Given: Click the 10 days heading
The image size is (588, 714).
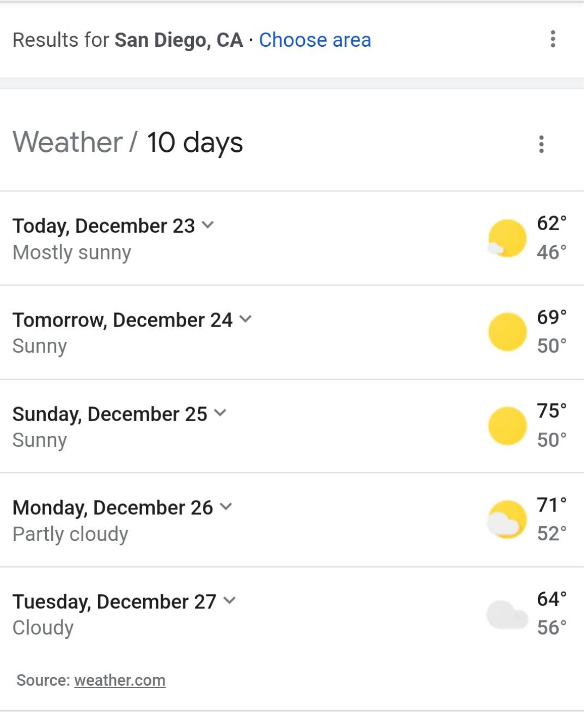Looking at the screenshot, I should pos(194,144).
